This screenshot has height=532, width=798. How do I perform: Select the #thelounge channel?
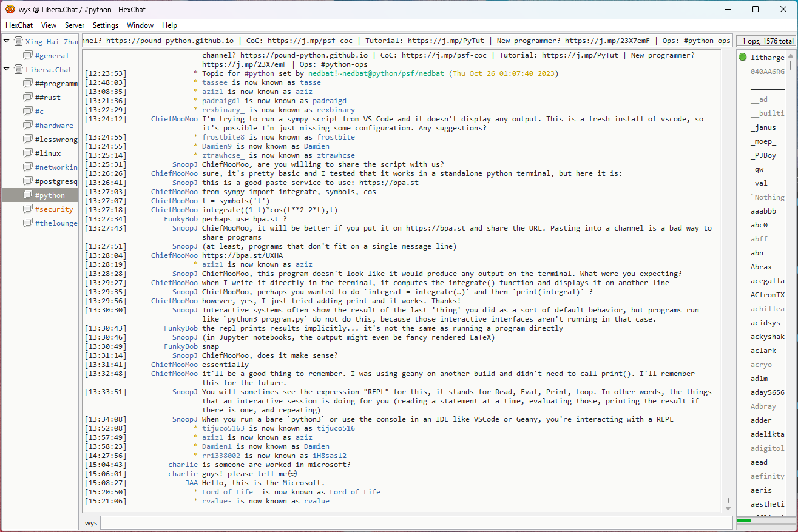coord(56,223)
